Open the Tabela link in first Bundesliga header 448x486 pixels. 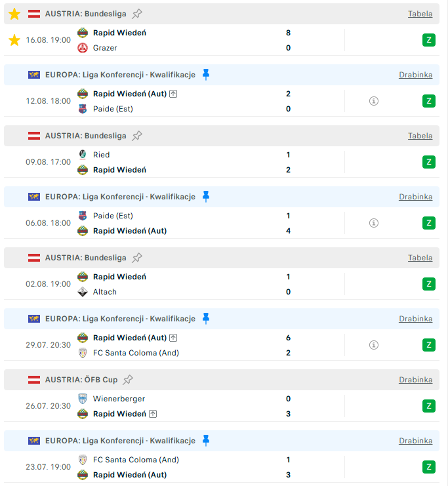click(x=420, y=14)
